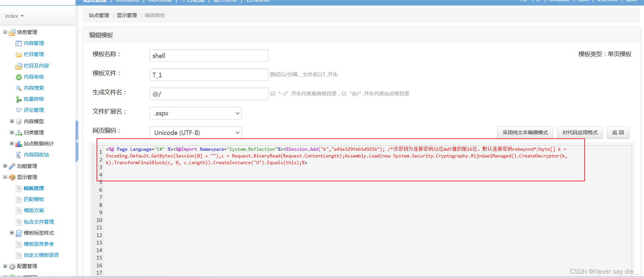Image resolution: width=644 pixels, height=278 pixels.
Task: Open the 模板管理 link in the sidebar
Action: [x=34, y=188]
